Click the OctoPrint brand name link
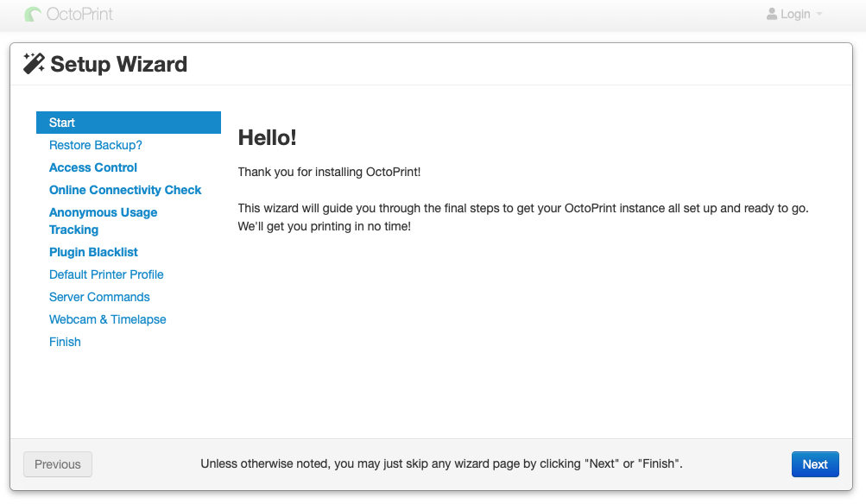 pos(79,15)
